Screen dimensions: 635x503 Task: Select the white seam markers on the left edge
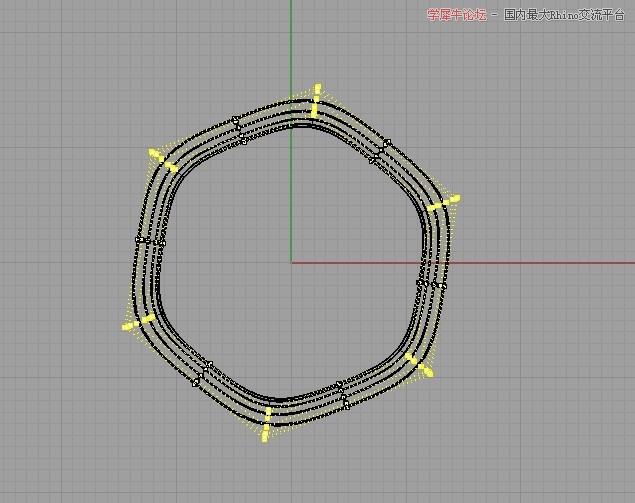[x=150, y=241]
